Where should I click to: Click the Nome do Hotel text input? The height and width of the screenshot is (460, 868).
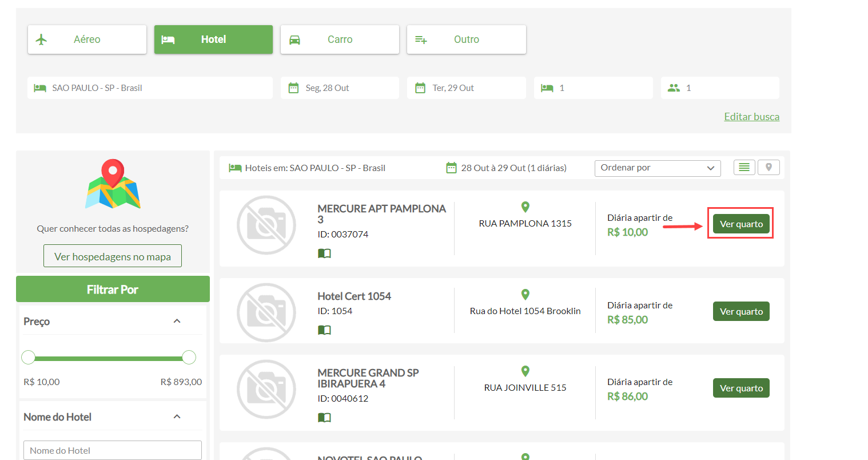[x=113, y=450]
